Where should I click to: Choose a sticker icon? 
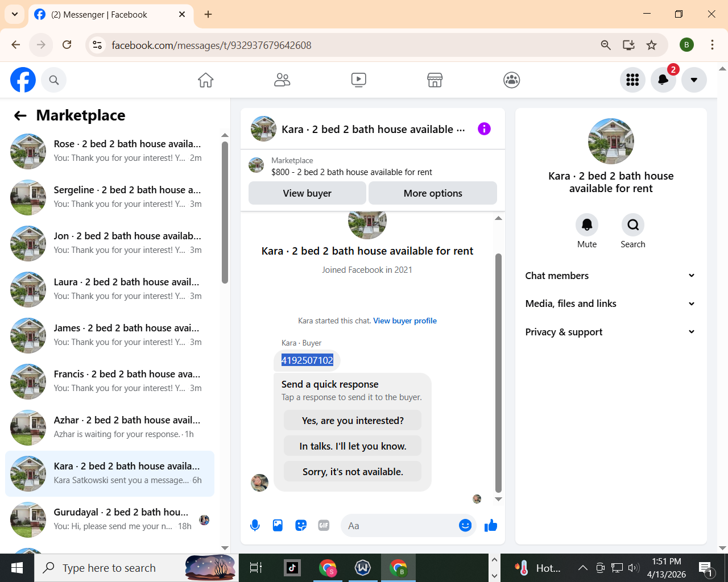301,526
